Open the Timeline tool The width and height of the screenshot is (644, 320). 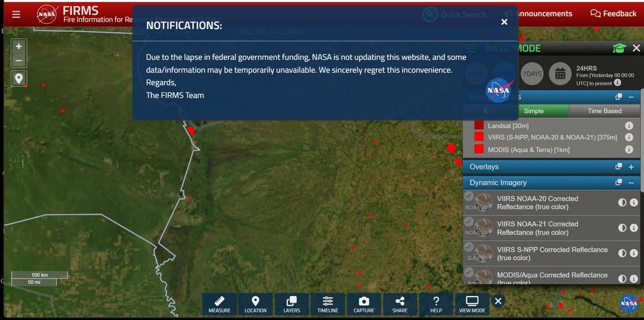(327, 304)
